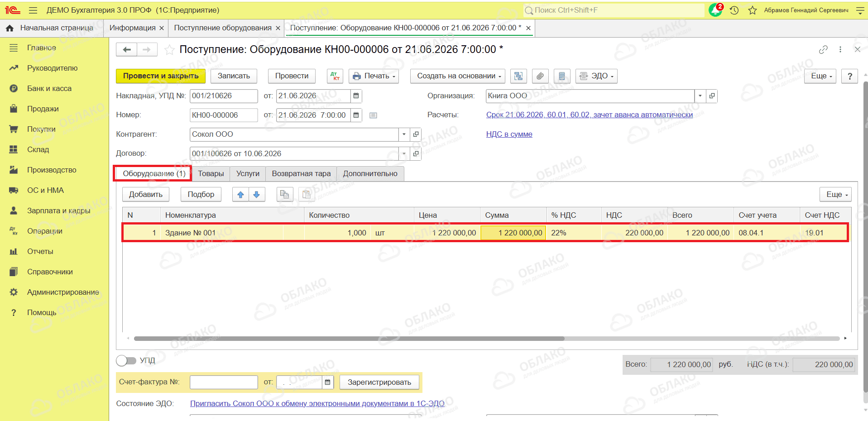
Task: Move table row up with blue arrow
Action: tap(240, 195)
